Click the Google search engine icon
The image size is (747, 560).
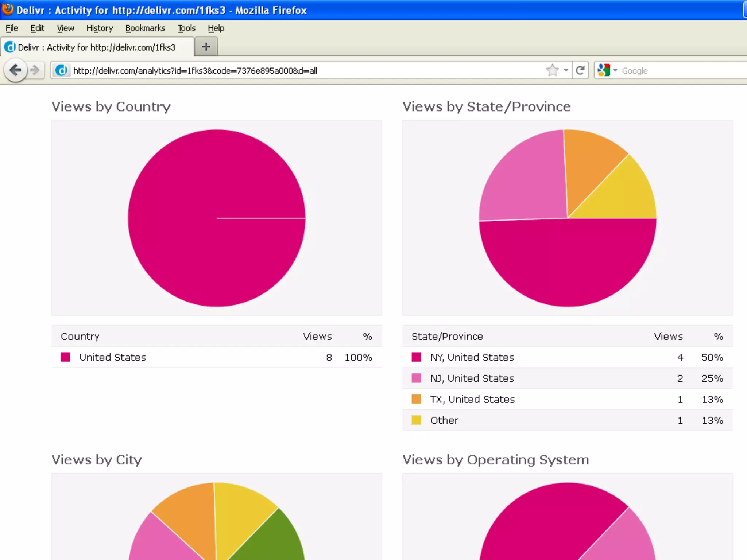pos(604,70)
